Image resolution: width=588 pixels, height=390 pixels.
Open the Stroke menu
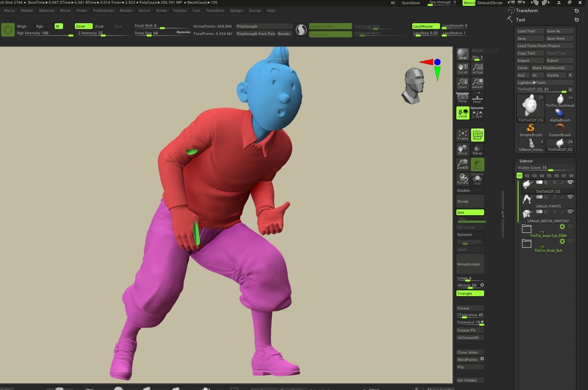point(161,11)
